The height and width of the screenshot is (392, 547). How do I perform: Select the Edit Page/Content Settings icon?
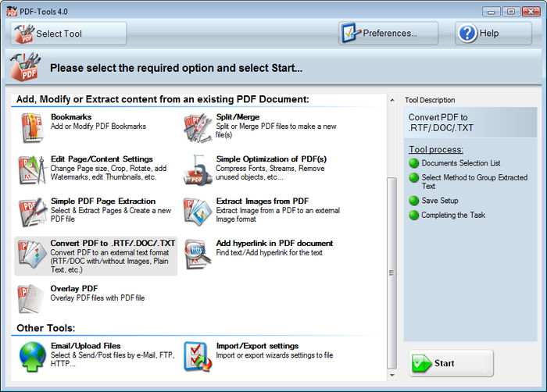tap(33, 170)
